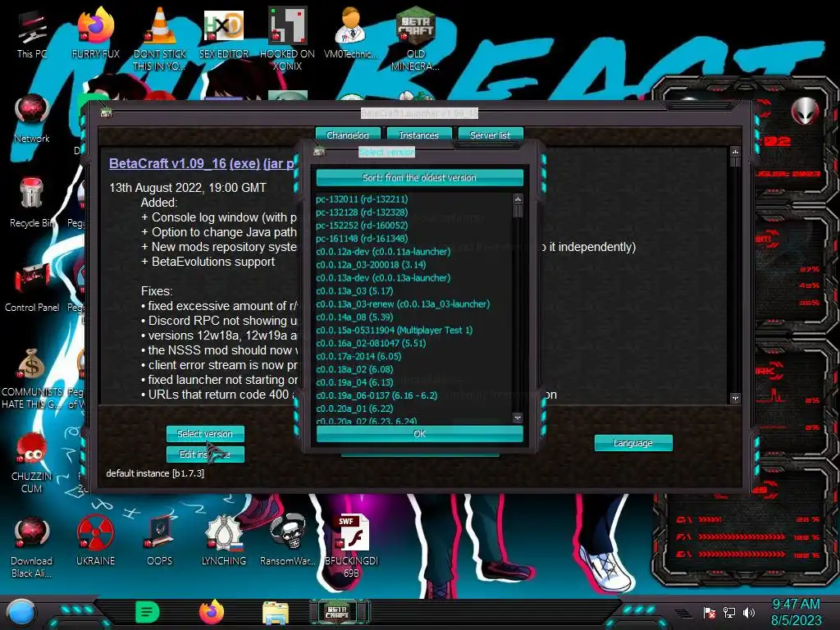840x630 pixels.
Task: Click changelog pane scroll-up arrow
Action: coord(735,152)
